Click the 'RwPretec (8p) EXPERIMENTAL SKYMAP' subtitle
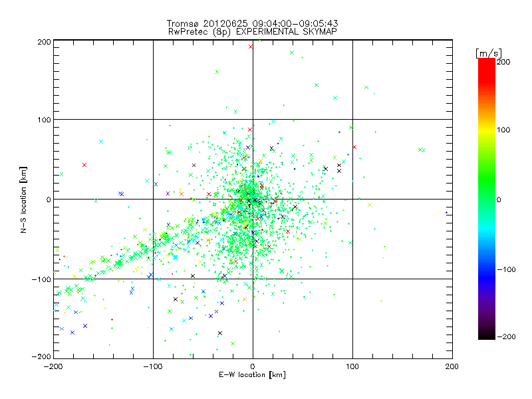Image resolution: width=532 pixels, height=399 pixels. (252, 32)
